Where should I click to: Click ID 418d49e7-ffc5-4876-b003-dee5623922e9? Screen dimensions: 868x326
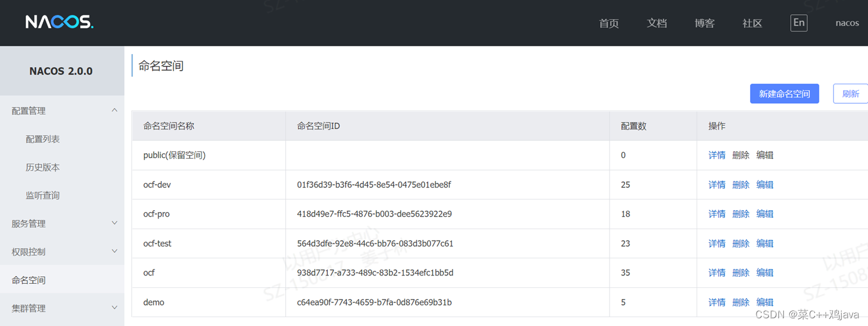point(374,214)
